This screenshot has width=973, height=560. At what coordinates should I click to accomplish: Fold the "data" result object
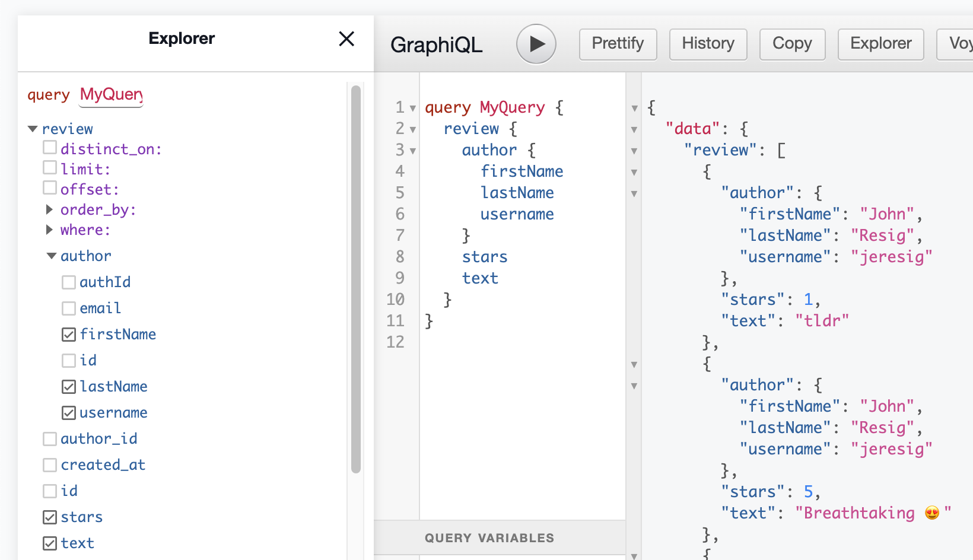[634, 130]
